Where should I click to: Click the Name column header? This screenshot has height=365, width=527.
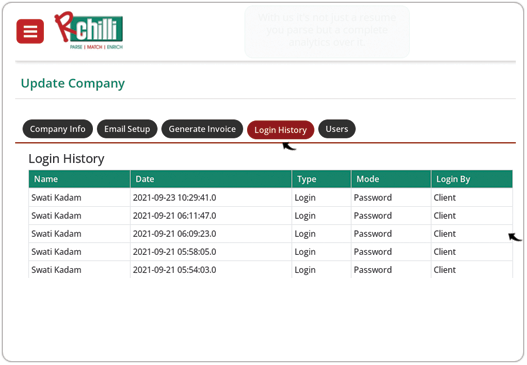[79, 179]
